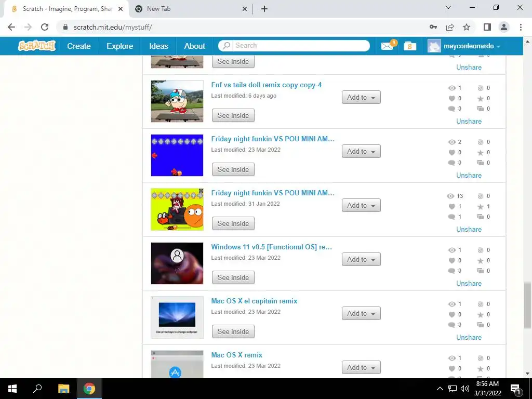Click the network tray icon
The image size is (532, 399).
click(x=453, y=389)
